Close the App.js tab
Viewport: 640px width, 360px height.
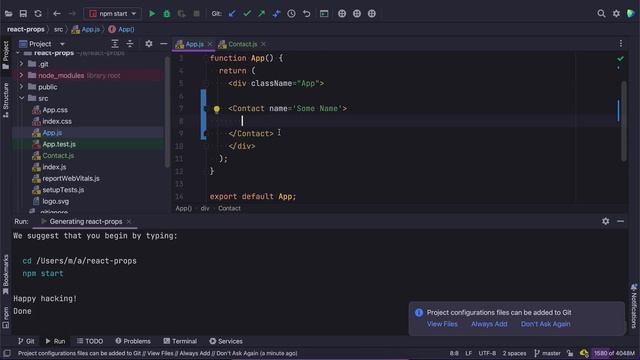pos(210,44)
